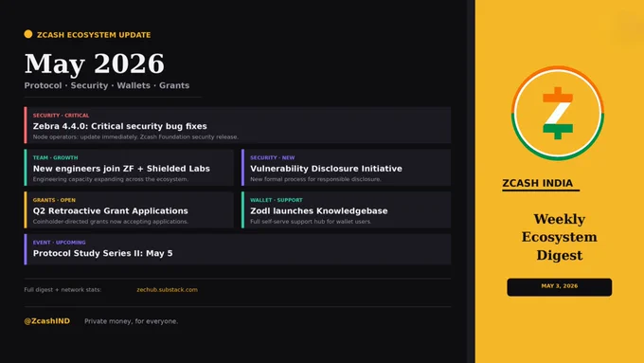
Task: Click 'Coinholder-directed grants' description
Action: pyautogui.click(x=111, y=222)
